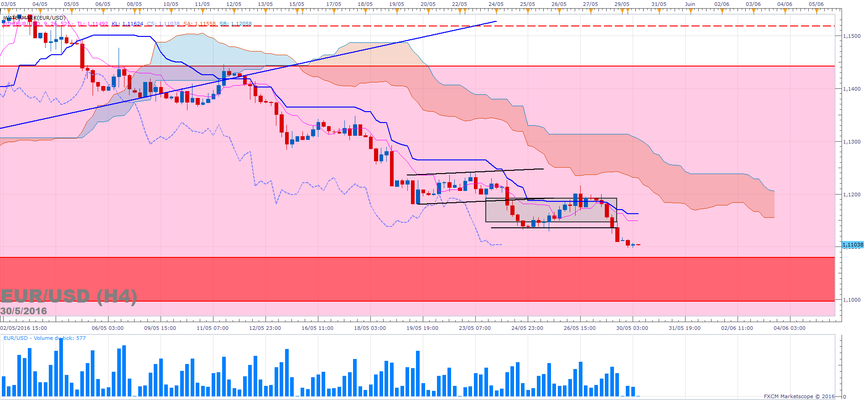Click the orange day marker under Juin
This screenshot has width=868, height=400.
pyautogui.click(x=690, y=10)
